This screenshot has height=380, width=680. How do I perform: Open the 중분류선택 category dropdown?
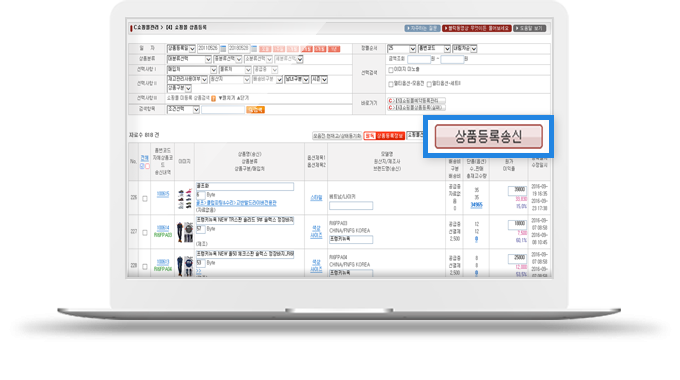pos(228,59)
